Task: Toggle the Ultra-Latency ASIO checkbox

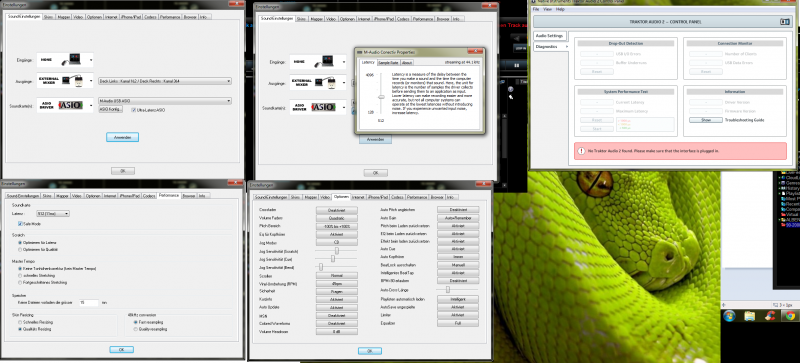Action: coord(133,110)
